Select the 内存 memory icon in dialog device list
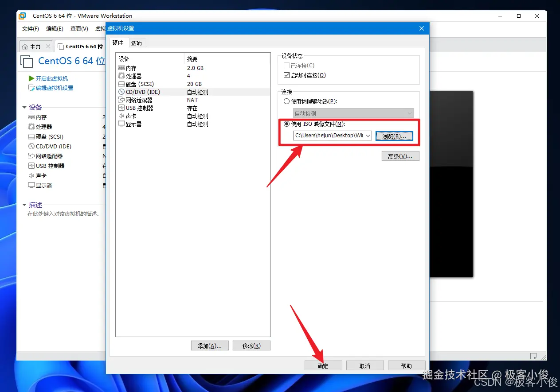Screen dimensions: 560x392 point(121,68)
